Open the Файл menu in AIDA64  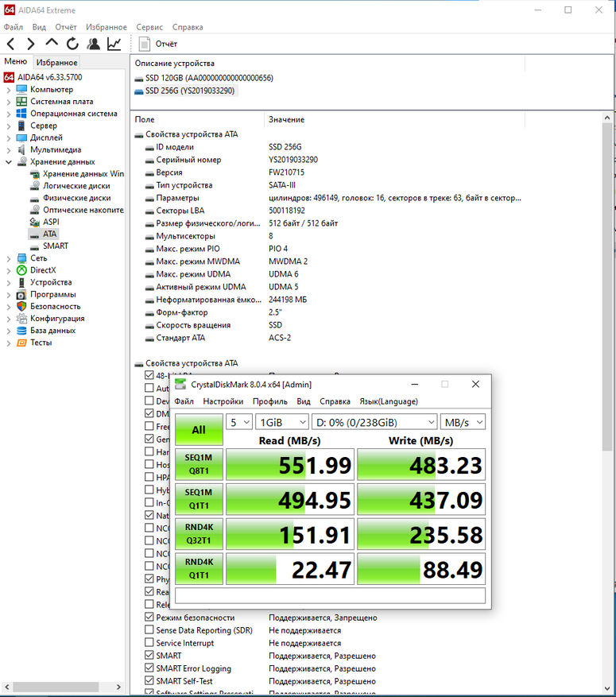click(x=14, y=27)
